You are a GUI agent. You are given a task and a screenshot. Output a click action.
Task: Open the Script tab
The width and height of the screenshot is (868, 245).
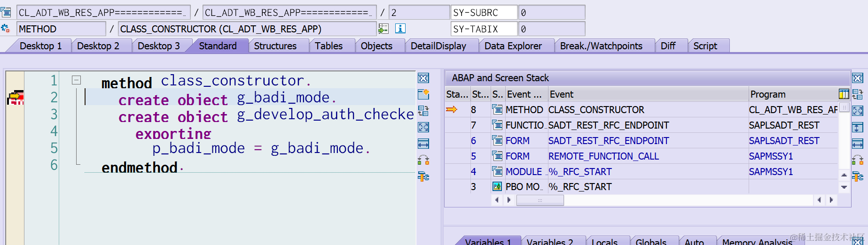(x=705, y=46)
